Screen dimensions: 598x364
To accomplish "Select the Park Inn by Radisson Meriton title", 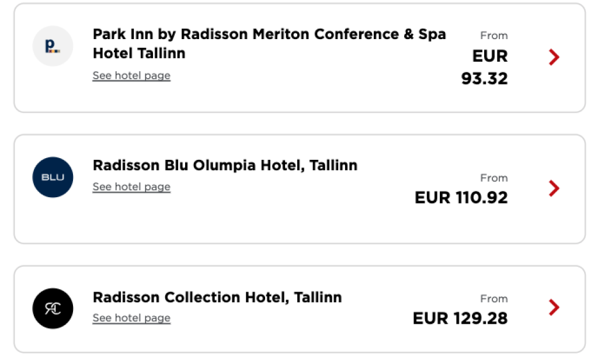I will click(269, 44).
